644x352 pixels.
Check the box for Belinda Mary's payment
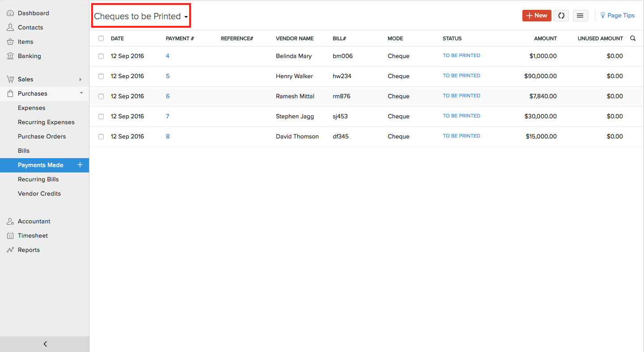point(101,56)
